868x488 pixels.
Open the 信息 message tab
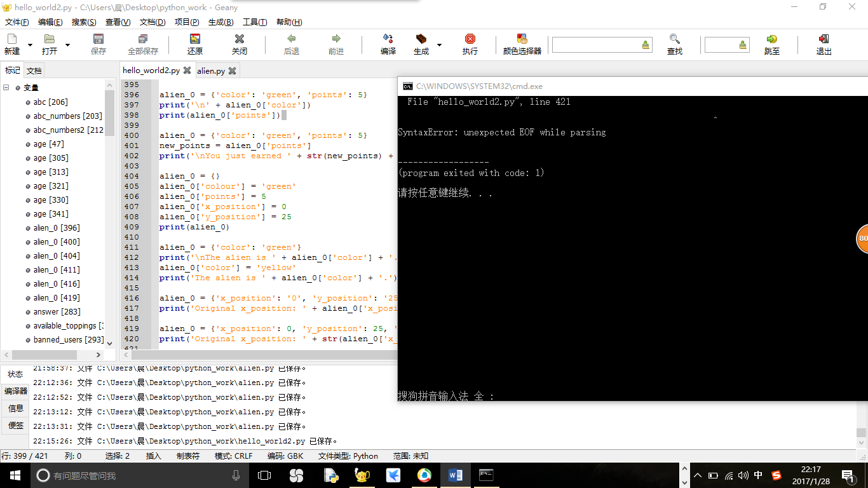click(15, 409)
